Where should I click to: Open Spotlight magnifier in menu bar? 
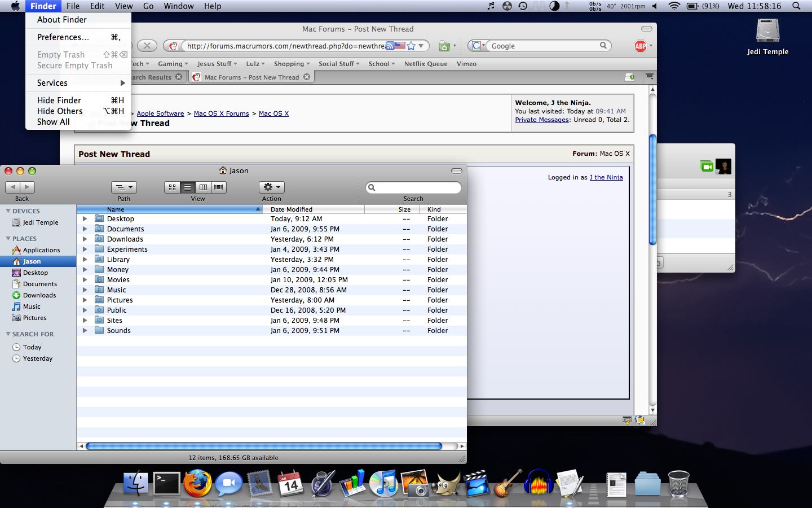point(796,6)
